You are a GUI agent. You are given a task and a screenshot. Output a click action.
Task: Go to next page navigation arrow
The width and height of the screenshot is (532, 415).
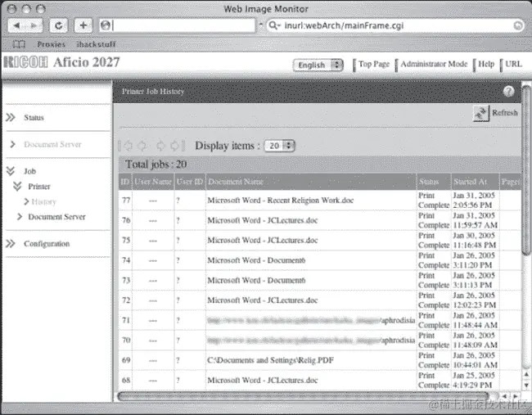[160, 146]
